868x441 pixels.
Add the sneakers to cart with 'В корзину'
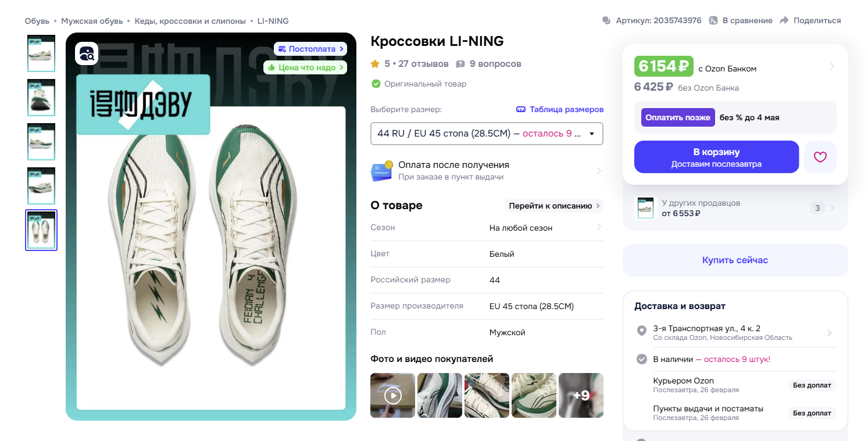pyautogui.click(x=717, y=157)
